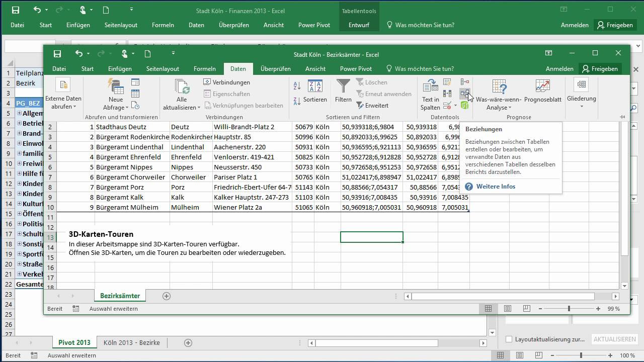Open the Datei tab in Bezirksämter window
644x362 pixels.
59,69
